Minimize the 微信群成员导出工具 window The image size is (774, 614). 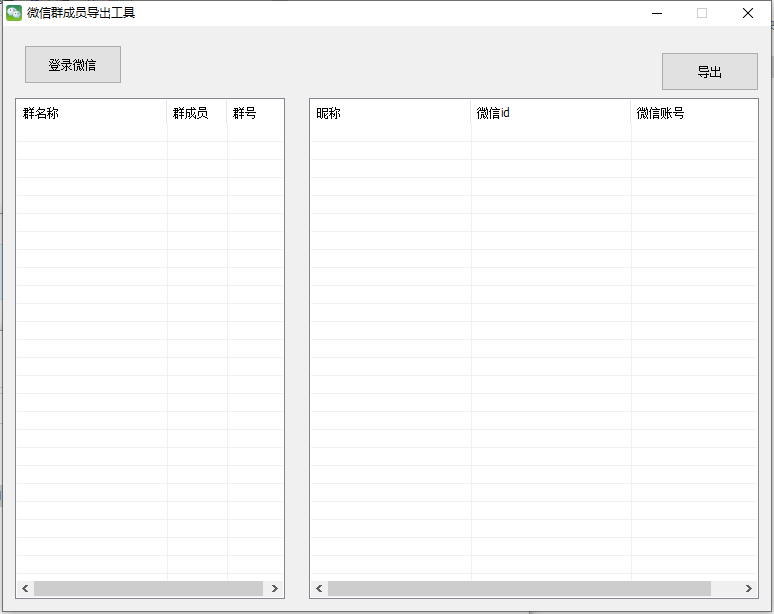pos(657,13)
